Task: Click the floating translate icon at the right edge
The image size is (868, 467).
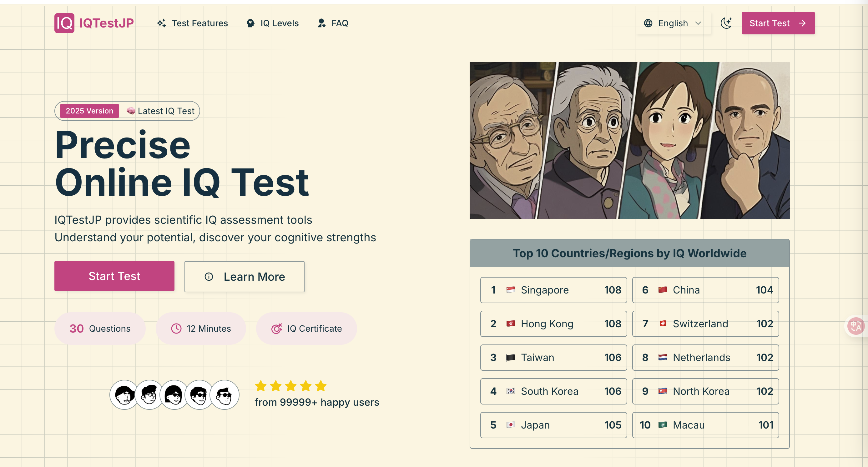Action: [856, 326]
